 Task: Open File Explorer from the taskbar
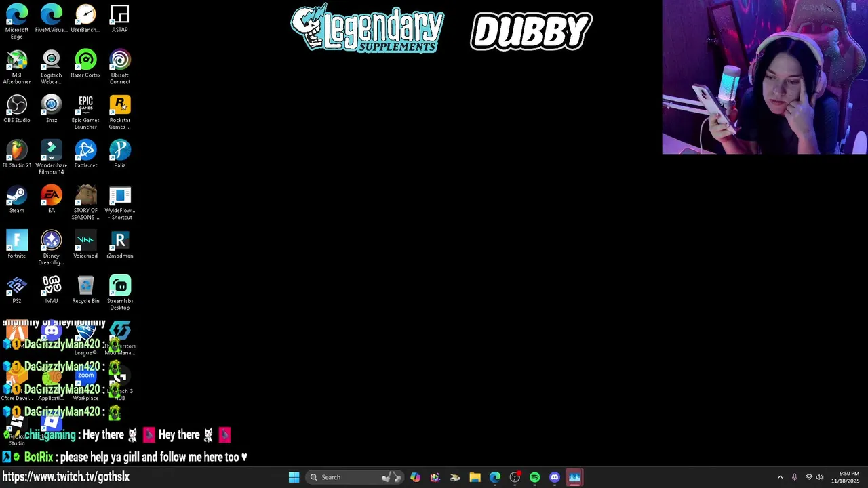pyautogui.click(x=475, y=477)
